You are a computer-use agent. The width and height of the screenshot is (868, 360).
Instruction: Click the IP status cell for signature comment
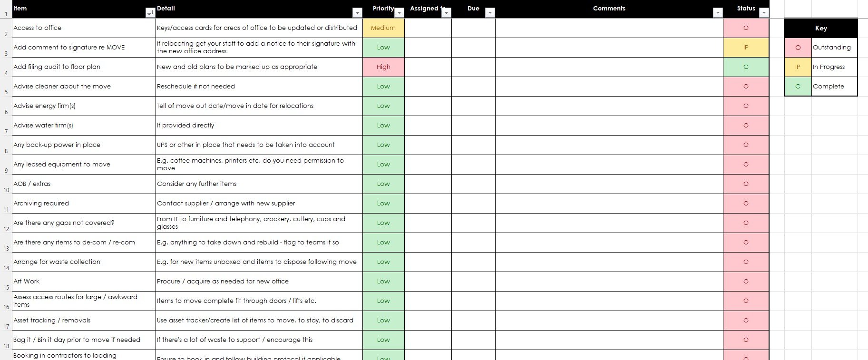point(746,48)
